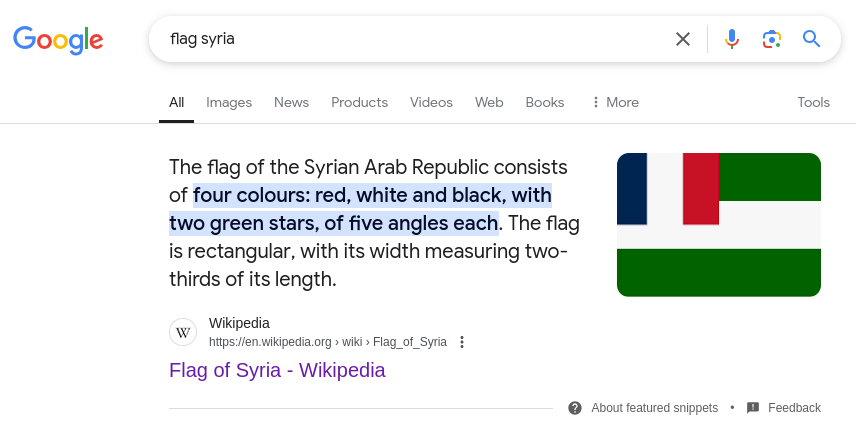856x433 pixels.
Task: Go to the Books tab
Action: click(x=544, y=102)
